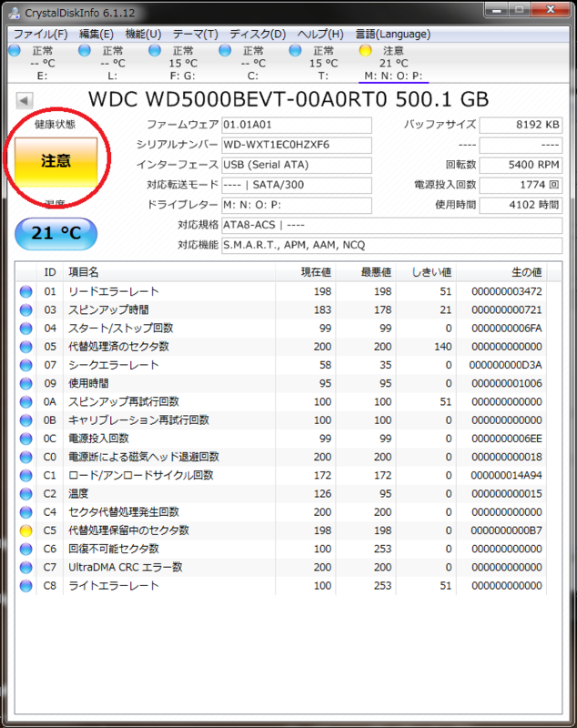Click the 項目名 column header
The image size is (577, 728).
pos(169,272)
